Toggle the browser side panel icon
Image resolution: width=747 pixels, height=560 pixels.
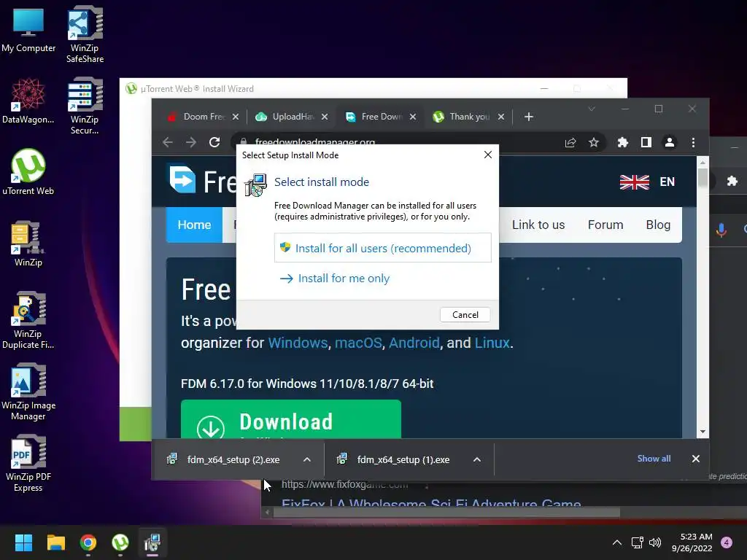pyautogui.click(x=646, y=142)
